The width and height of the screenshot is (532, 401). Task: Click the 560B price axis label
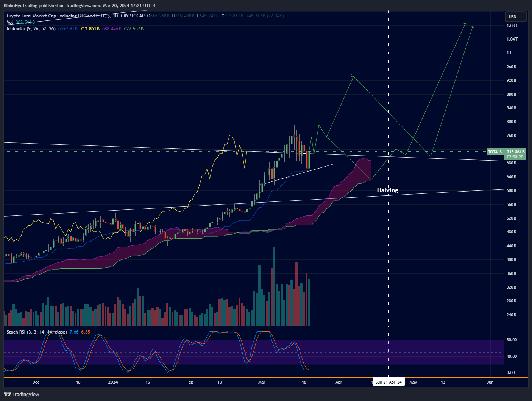coord(512,204)
